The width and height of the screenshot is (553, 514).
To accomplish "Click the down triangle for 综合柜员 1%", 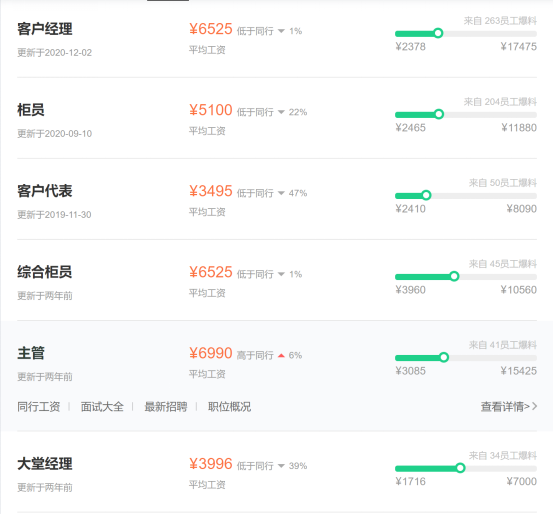I will (x=281, y=274).
